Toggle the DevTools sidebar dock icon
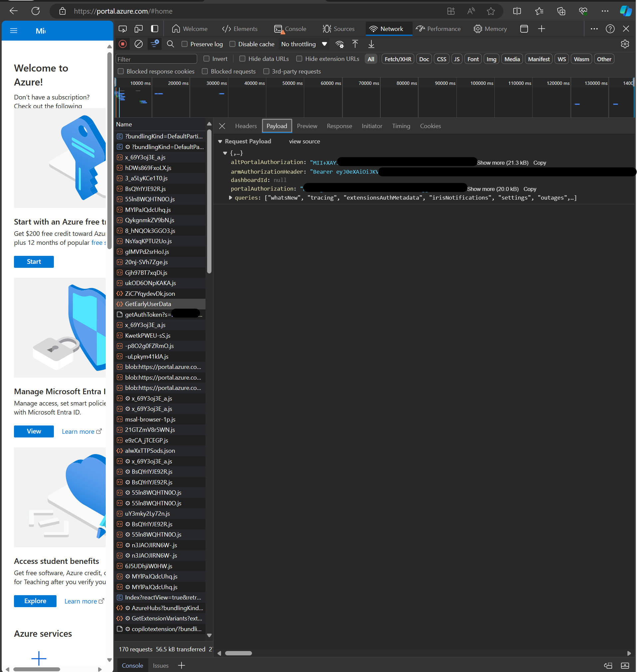Screen dimensions: 637x672 point(155,29)
